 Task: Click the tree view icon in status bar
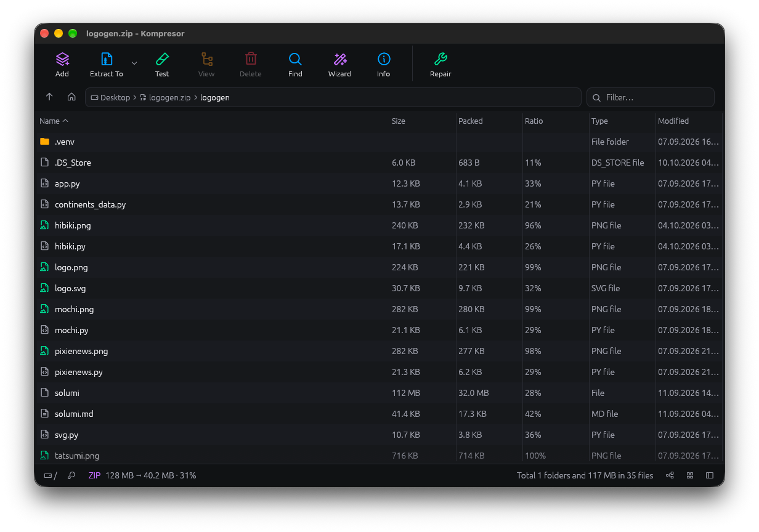670,475
